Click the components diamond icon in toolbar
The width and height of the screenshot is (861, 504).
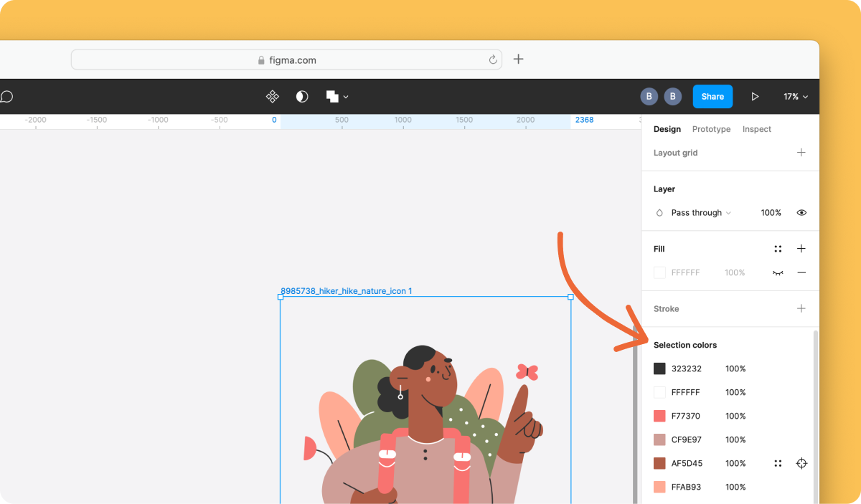coord(273,96)
